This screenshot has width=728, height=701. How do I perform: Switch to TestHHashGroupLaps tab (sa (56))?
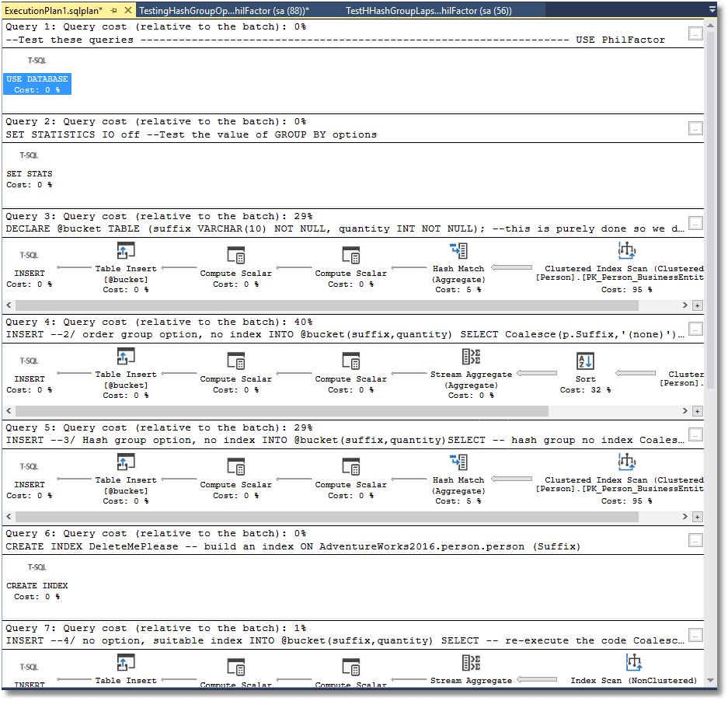pos(428,10)
